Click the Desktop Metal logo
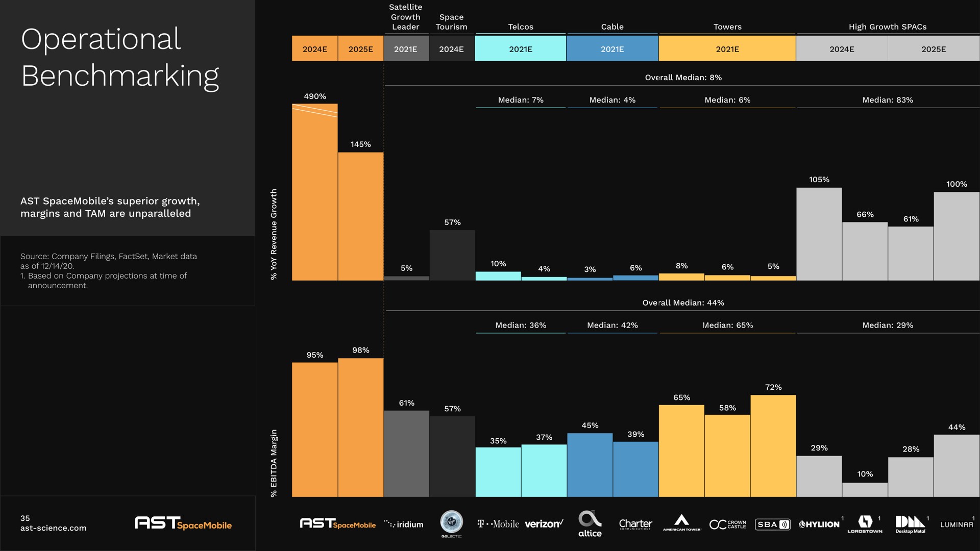The width and height of the screenshot is (980, 551). point(911,524)
